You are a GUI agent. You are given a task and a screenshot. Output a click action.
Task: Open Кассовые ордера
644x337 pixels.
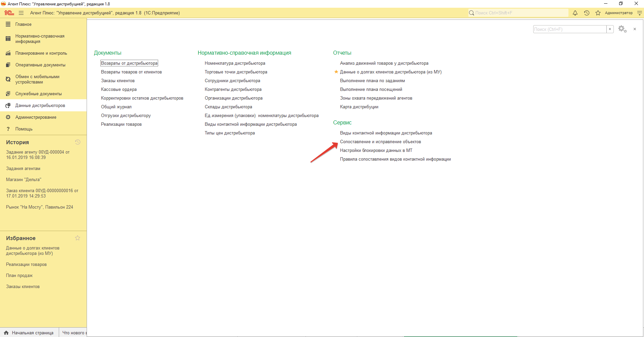point(119,89)
